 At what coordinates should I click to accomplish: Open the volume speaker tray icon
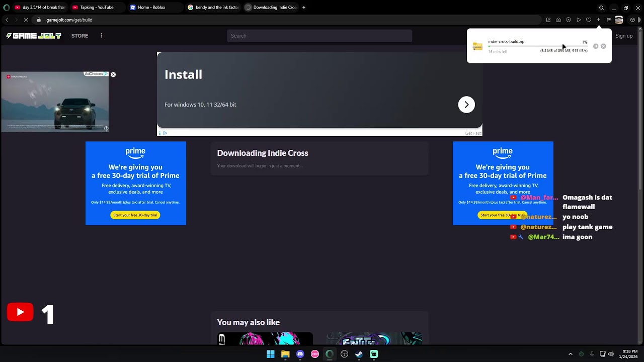click(611, 354)
